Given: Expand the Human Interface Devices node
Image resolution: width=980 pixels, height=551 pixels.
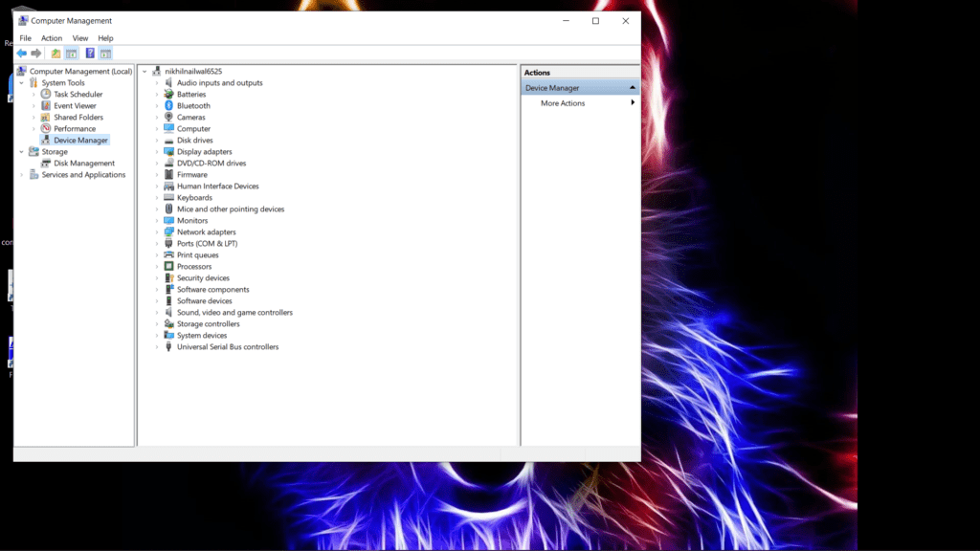Looking at the screenshot, I should (x=157, y=187).
